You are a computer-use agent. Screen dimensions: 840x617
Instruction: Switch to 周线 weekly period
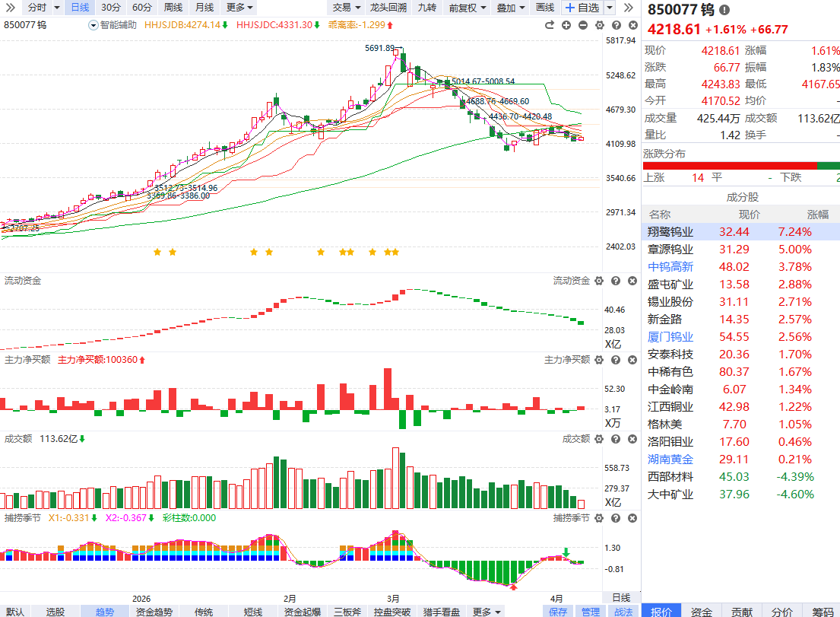point(173,8)
